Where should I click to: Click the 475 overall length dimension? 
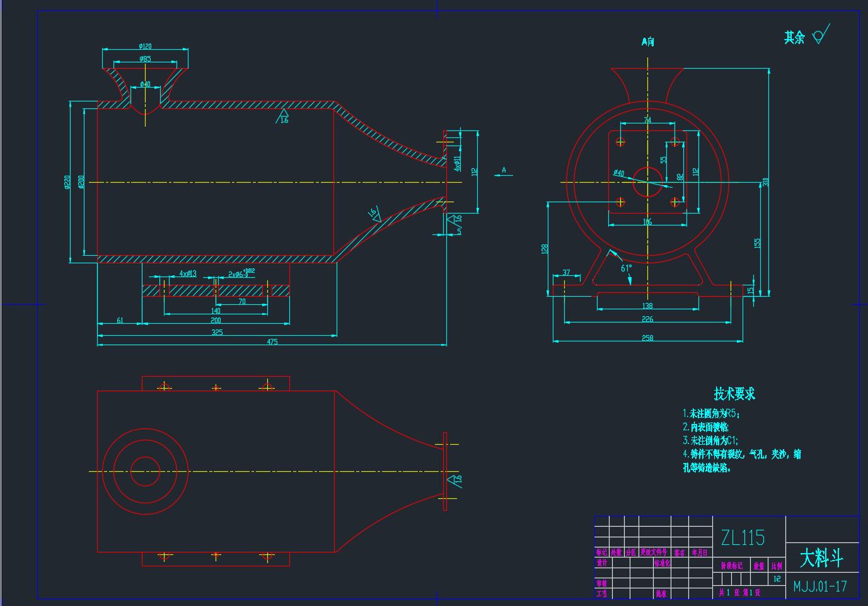click(x=272, y=342)
